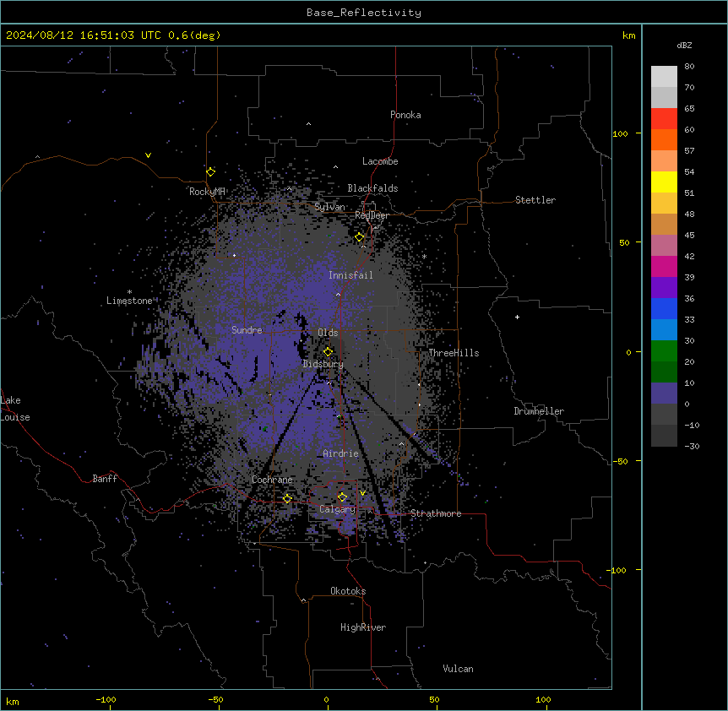Click the Olds city label

pyautogui.click(x=328, y=333)
